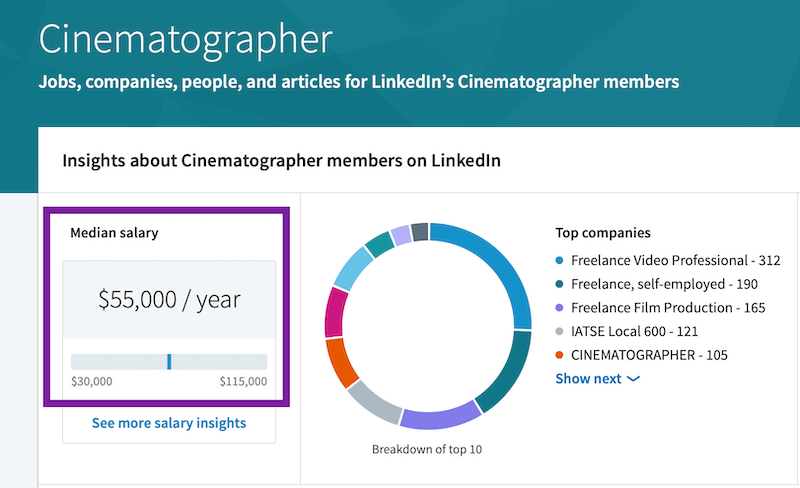Click the teal Freelance, self-employed legend dot
Image resolution: width=800 pixels, height=488 pixels.
561,284
